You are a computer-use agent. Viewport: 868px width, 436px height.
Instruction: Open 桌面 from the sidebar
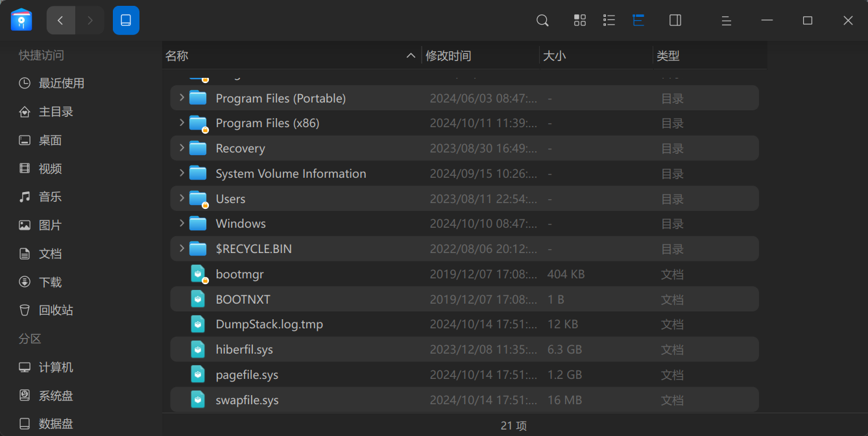[x=40, y=140]
